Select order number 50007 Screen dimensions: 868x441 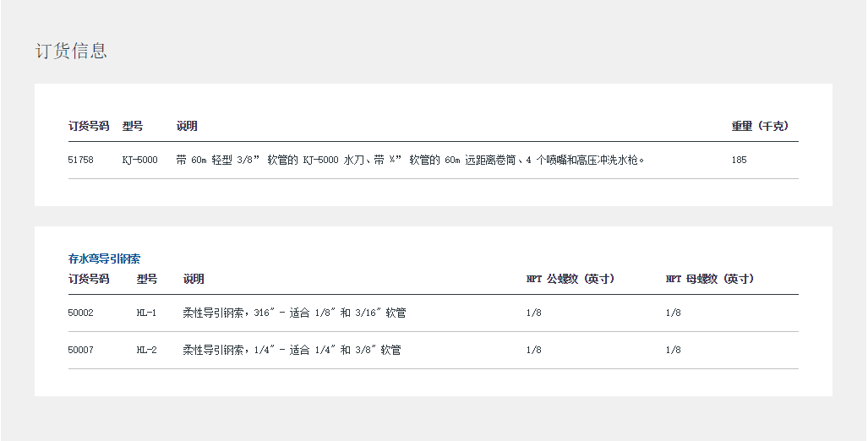click(81, 350)
